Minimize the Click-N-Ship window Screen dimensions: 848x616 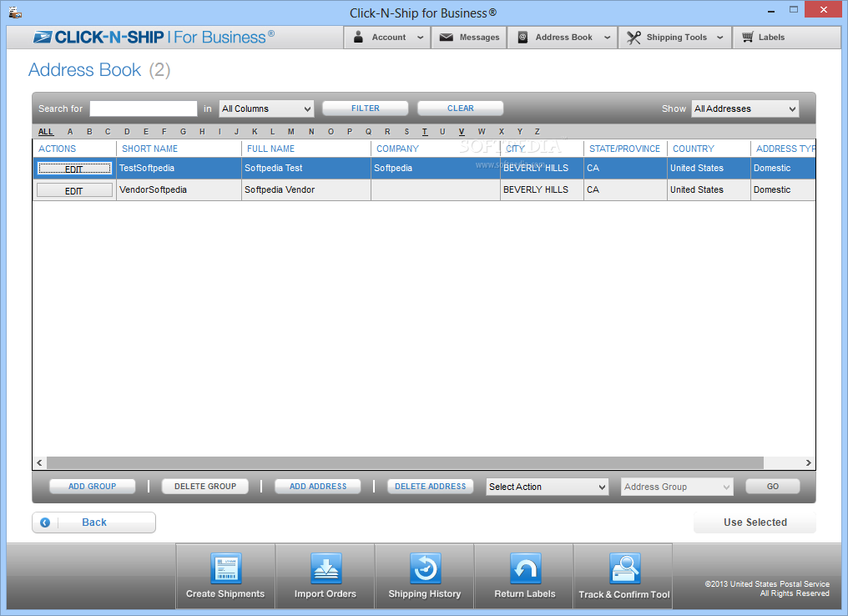pos(771,10)
